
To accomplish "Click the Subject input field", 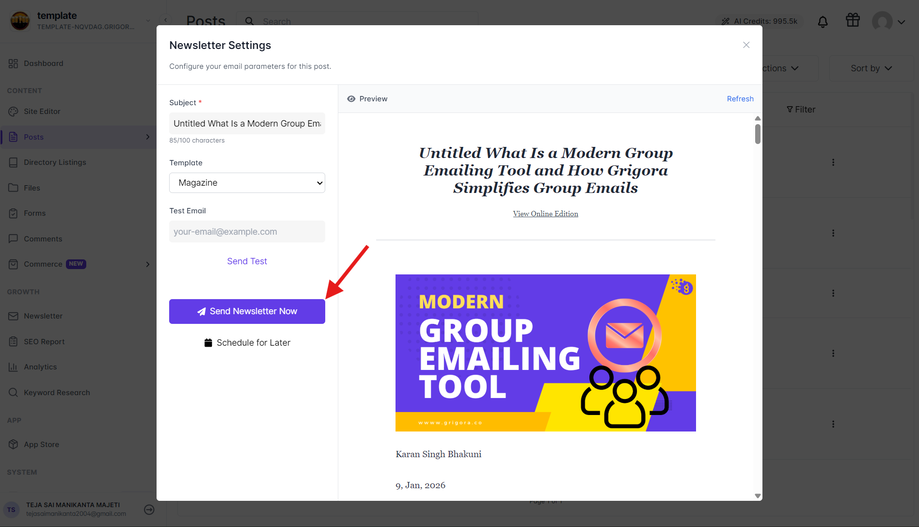I will (247, 124).
